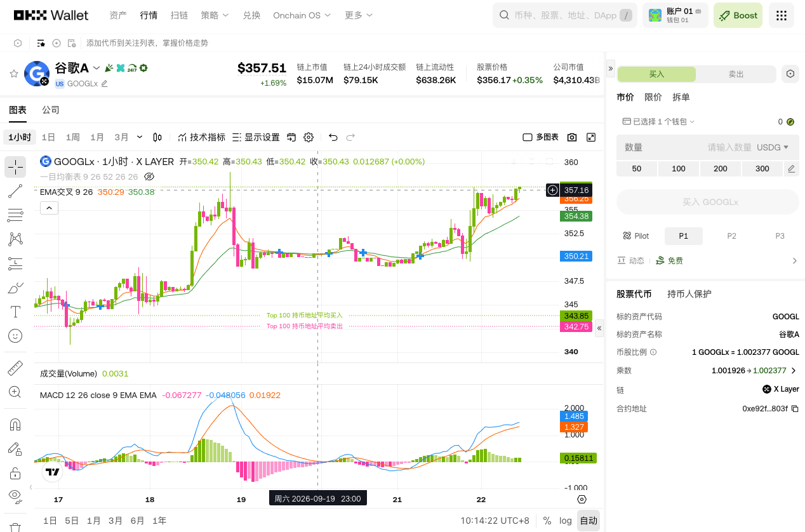Switch to 拆单 split order tab

click(x=681, y=97)
